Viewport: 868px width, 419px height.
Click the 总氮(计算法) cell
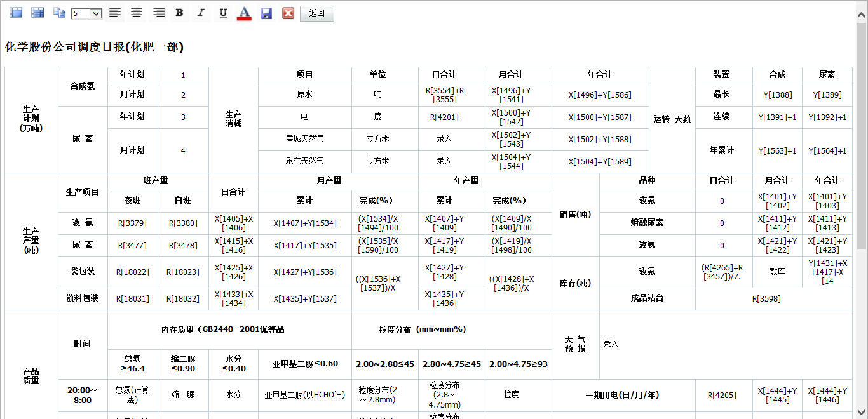132,395
